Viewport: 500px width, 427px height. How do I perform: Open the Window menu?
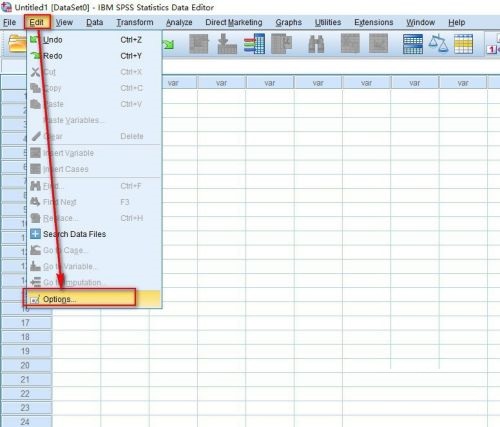pos(420,22)
